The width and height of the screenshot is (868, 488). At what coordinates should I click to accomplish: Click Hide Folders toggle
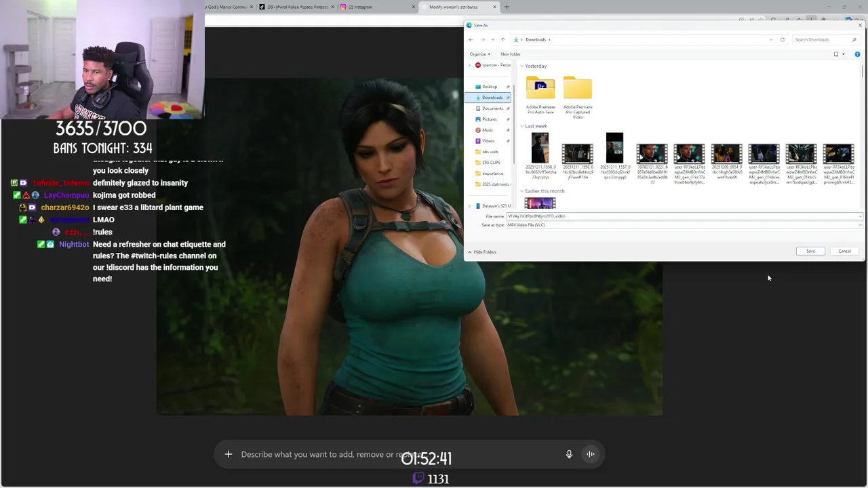[x=482, y=252]
